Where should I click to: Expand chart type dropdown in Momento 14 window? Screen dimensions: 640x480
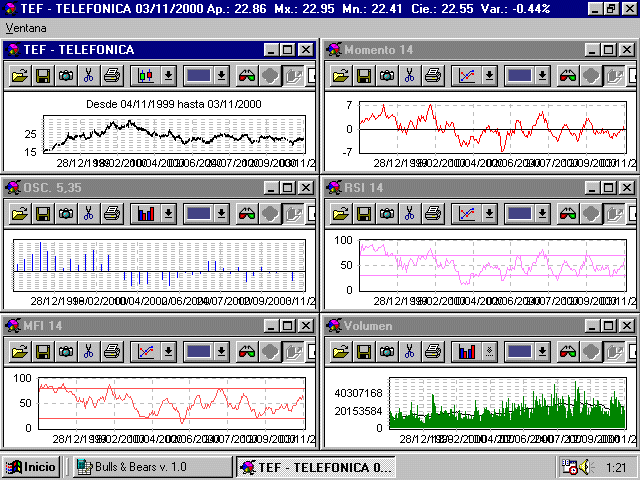pyautogui.click(x=489, y=76)
